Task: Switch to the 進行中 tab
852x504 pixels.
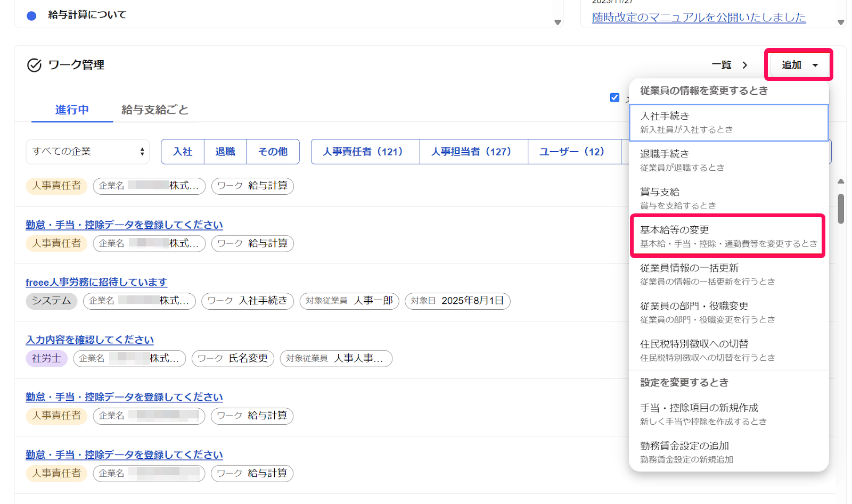Action: pyautogui.click(x=72, y=110)
